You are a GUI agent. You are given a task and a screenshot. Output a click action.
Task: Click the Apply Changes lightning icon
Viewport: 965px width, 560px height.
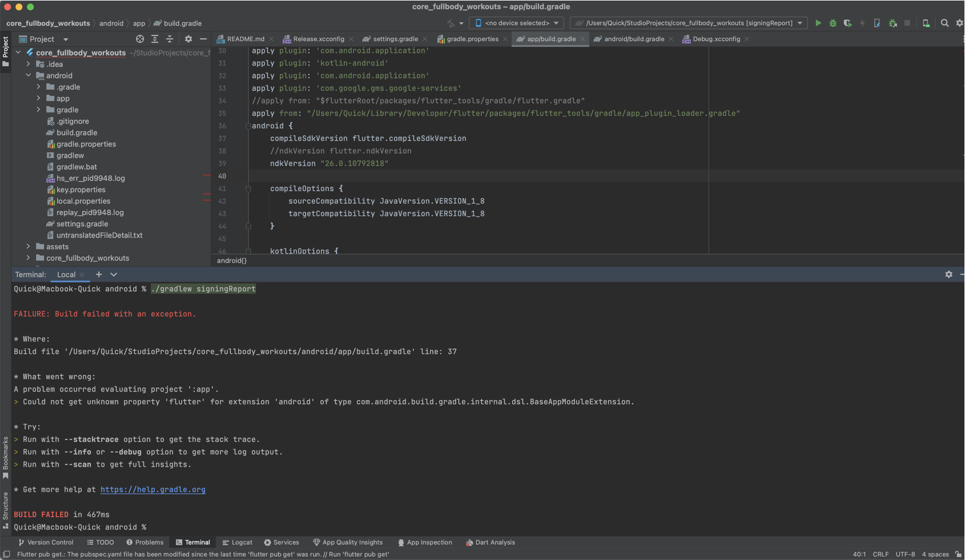pyautogui.click(x=863, y=23)
